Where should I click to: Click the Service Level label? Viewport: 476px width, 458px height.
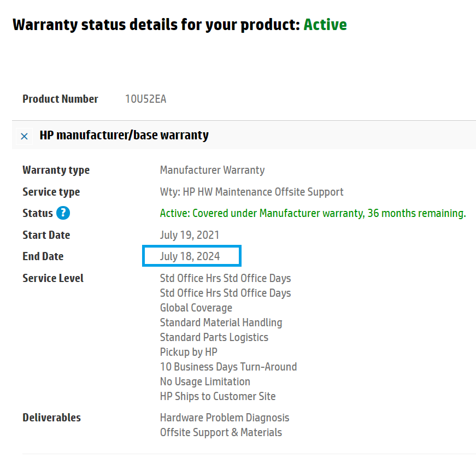click(53, 278)
